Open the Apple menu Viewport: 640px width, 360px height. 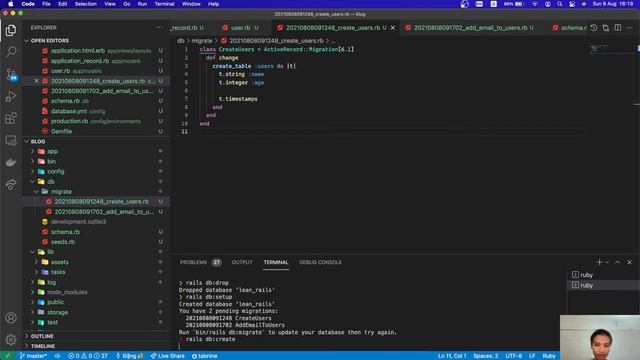(11, 4)
